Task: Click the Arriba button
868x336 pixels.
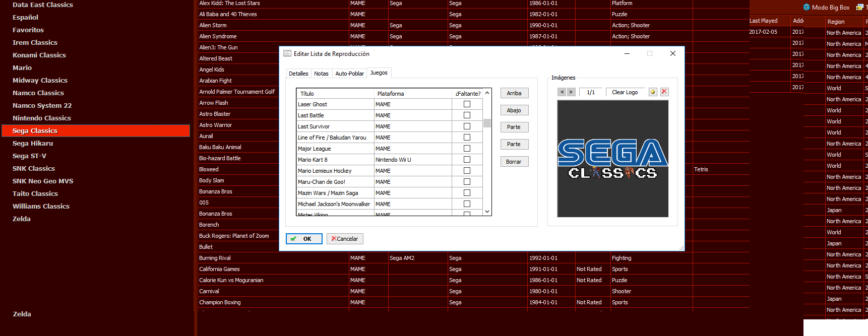Action: [514, 93]
